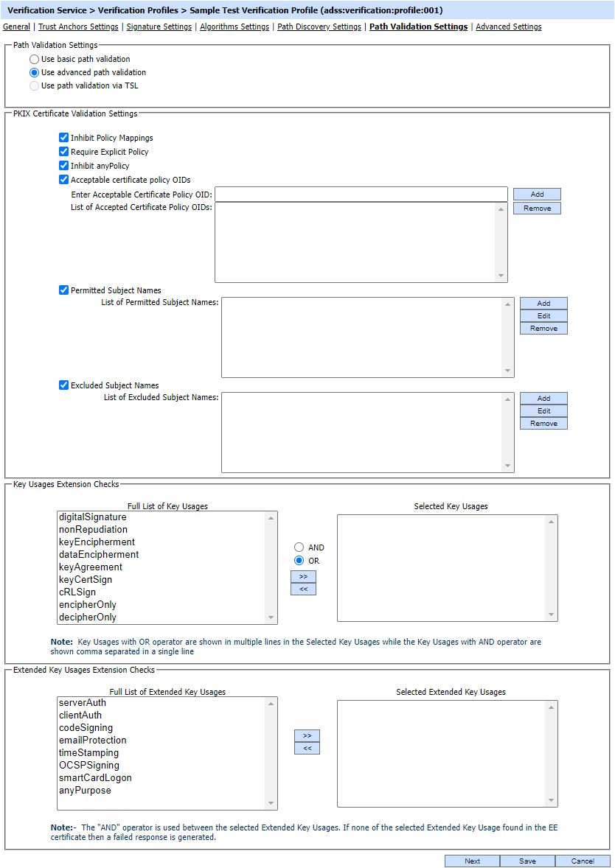The image size is (615, 868).
Task: Click the Save button
Action: click(x=527, y=861)
